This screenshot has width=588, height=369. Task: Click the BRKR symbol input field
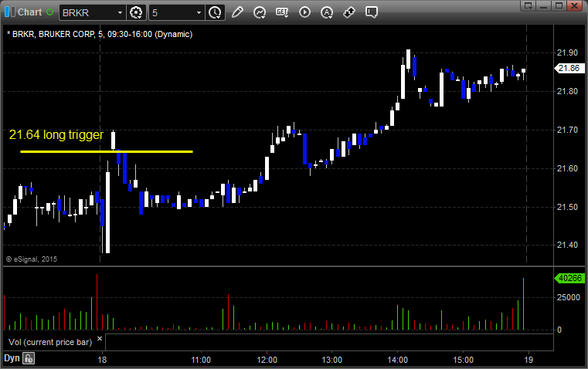87,12
